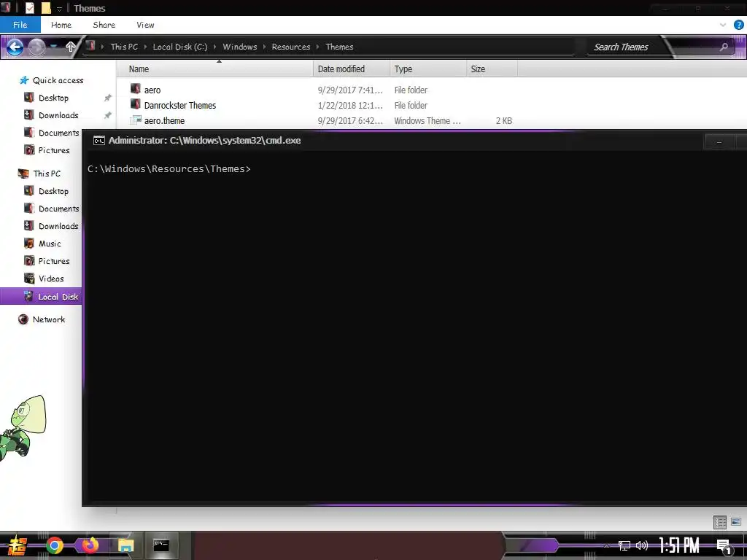
Task: Select This PC in the navigation pane
Action: (47, 174)
